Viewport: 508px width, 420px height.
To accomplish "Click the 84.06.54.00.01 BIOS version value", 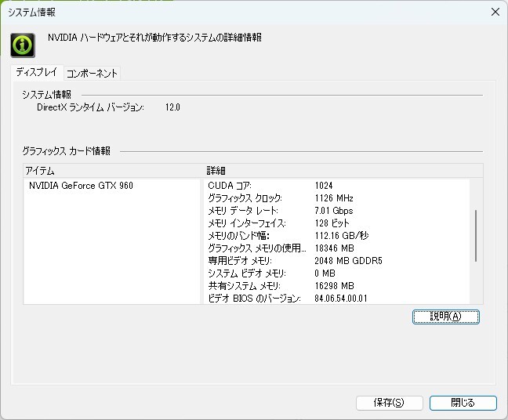I will click(341, 299).
